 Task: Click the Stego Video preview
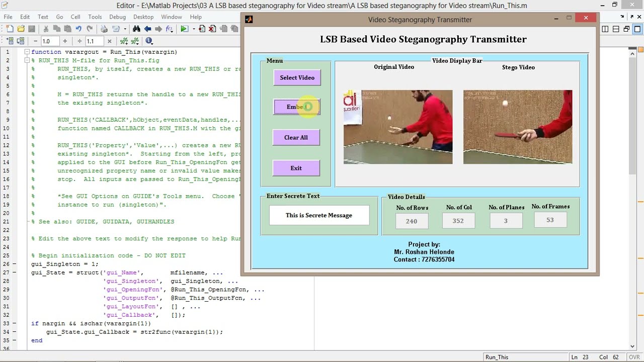(x=518, y=127)
